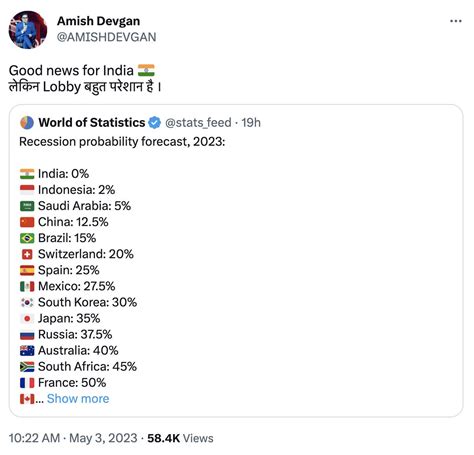Click the Australia flag icon
This screenshot has width=474, height=455.
pos(27,351)
